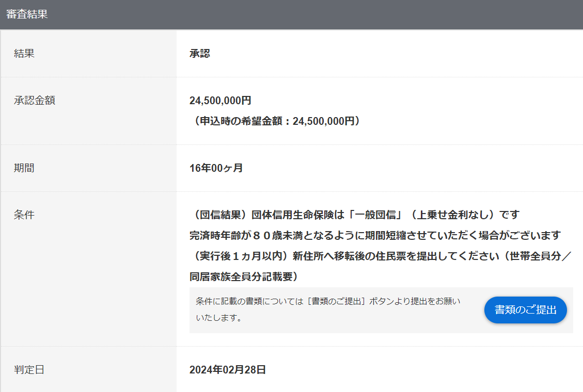Select the 承認金額 row label
The width and height of the screenshot is (583, 392).
(x=35, y=100)
